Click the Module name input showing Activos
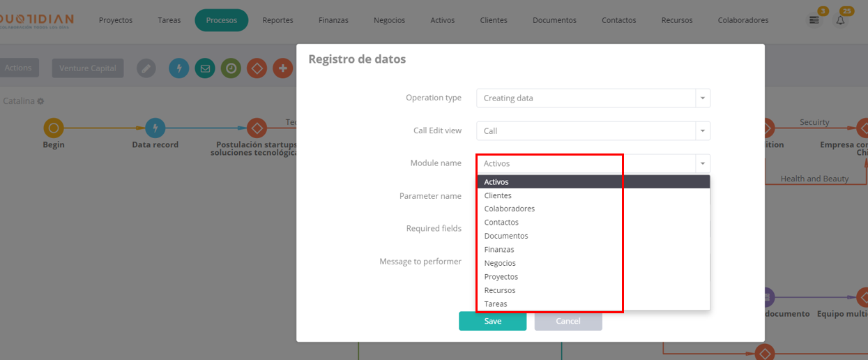This screenshot has width=868, height=360. point(586,163)
